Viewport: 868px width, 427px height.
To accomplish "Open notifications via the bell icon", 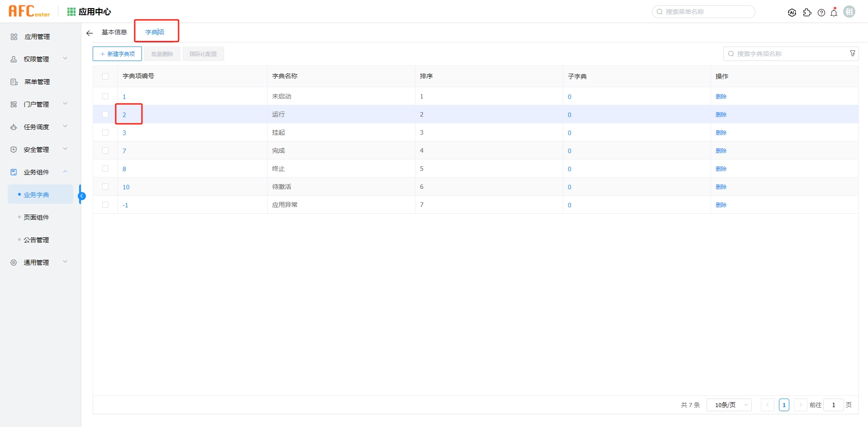I will coord(834,12).
